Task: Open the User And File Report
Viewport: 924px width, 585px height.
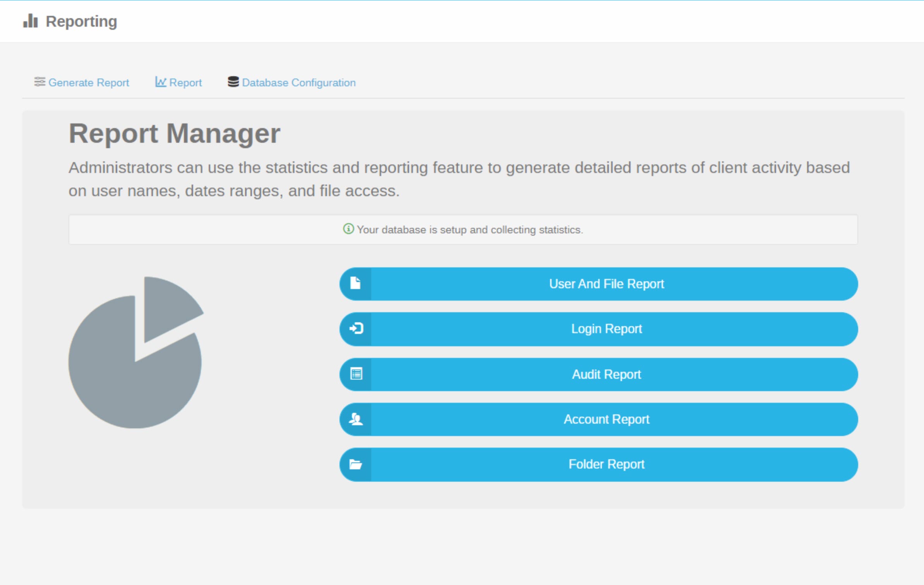Action: (598, 284)
